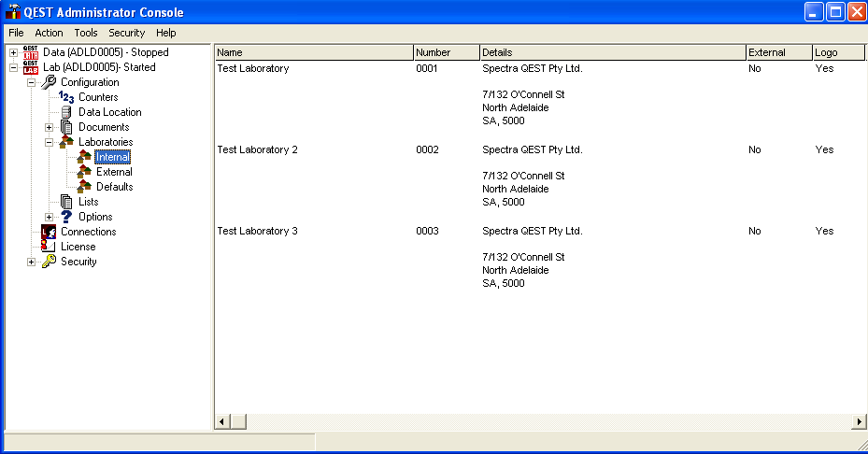
Task: Click the External laboratories house icon
Action: (84, 172)
